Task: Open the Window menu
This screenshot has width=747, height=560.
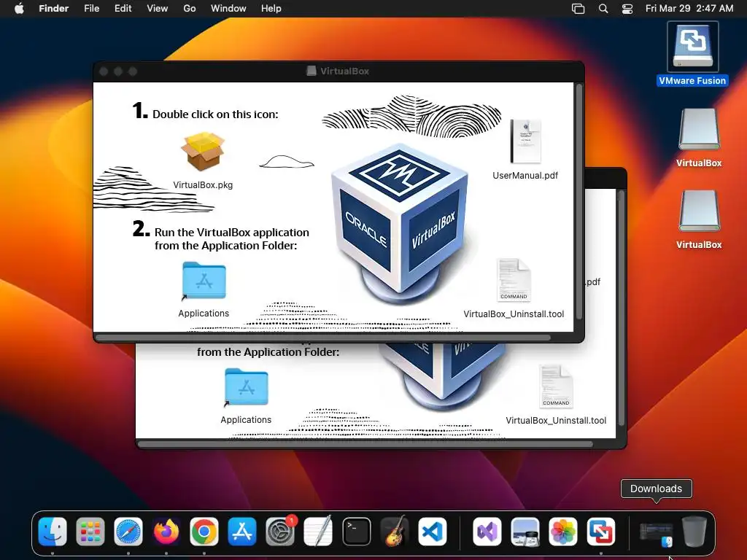Action: pyautogui.click(x=228, y=9)
